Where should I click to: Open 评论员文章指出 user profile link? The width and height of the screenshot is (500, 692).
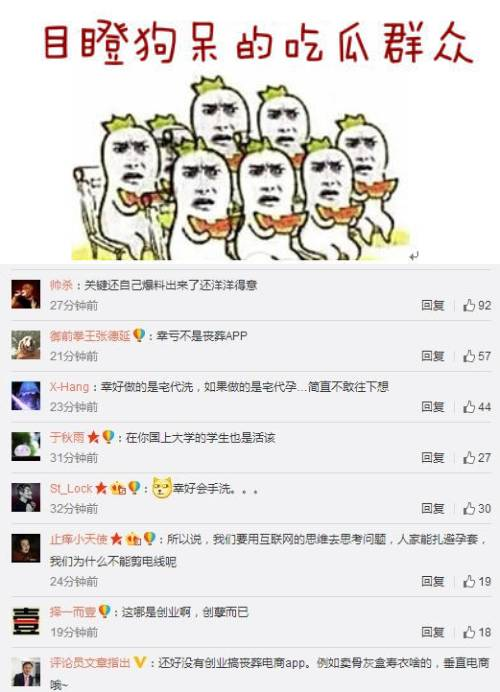click(90, 663)
